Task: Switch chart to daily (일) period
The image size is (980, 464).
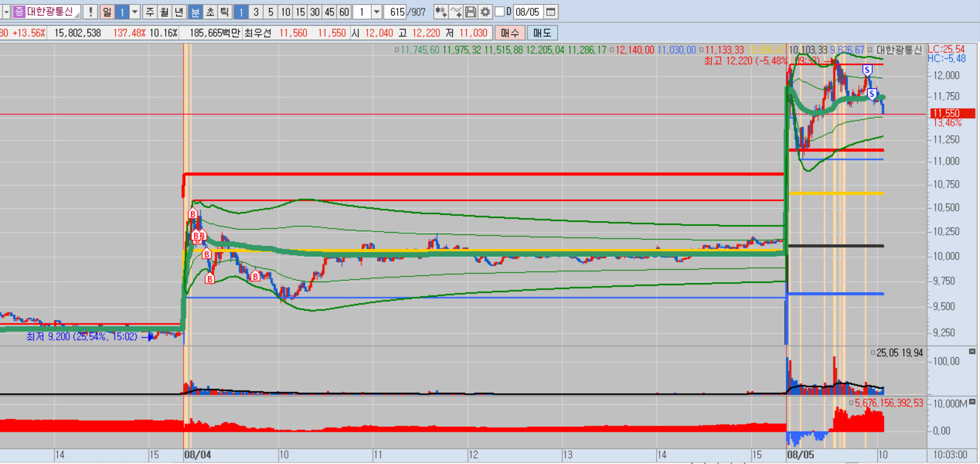Action: click(107, 11)
